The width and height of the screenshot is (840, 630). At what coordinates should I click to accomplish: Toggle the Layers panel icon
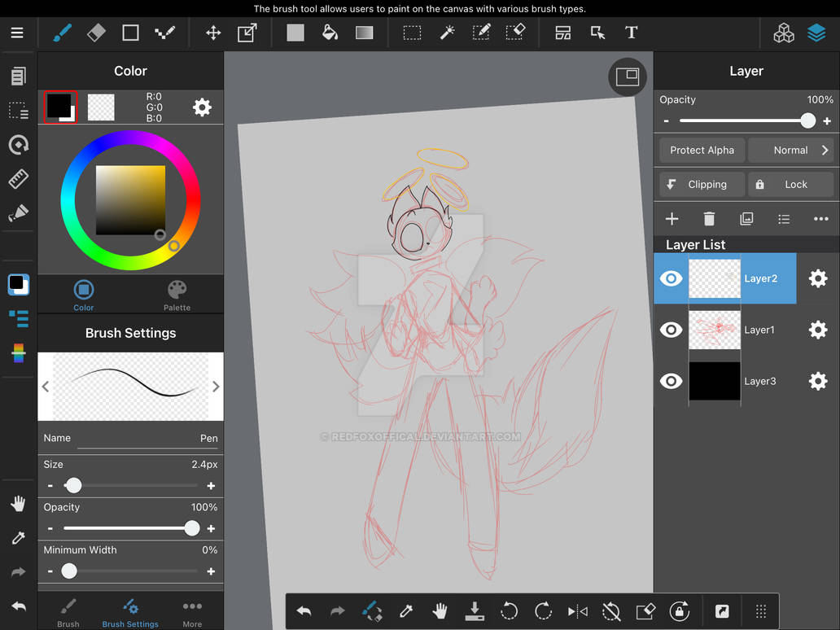tap(816, 33)
